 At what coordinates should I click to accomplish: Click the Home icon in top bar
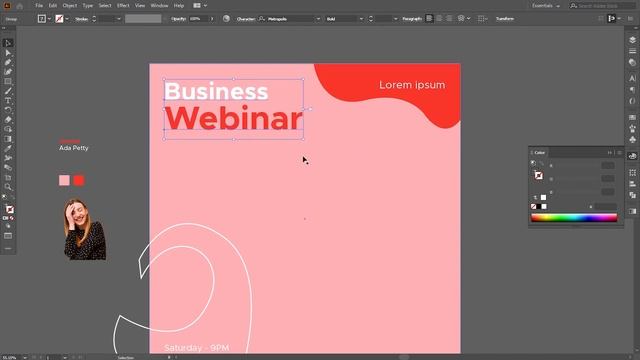pyautogui.click(x=19, y=6)
